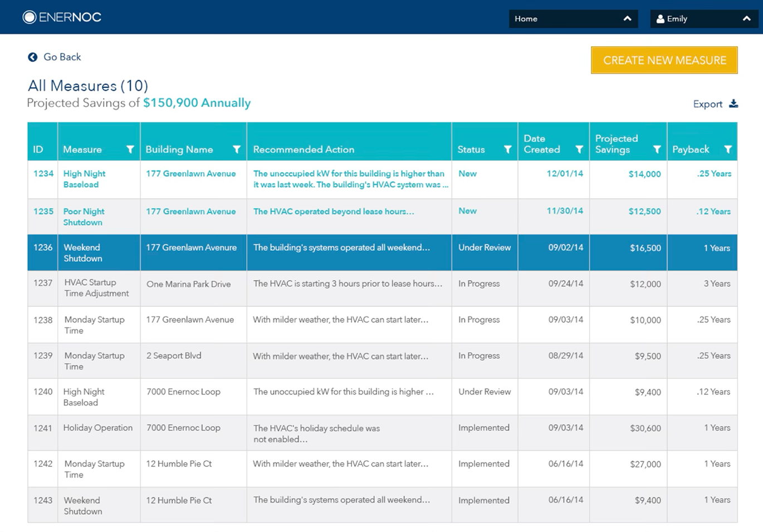763x532 pixels.
Task: Click the Go Back link
Action: (x=62, y=57)
